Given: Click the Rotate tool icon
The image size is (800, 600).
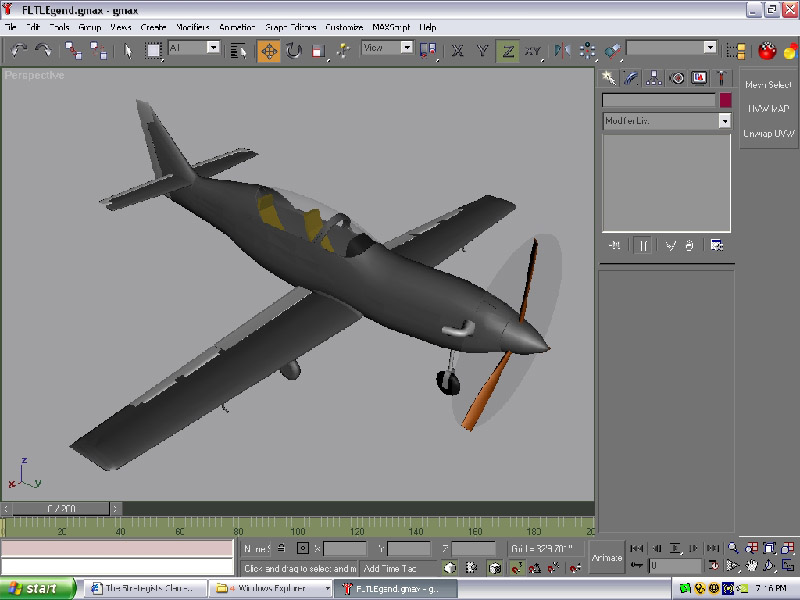Looking at the screenshot, I should [x=294, y=50].
